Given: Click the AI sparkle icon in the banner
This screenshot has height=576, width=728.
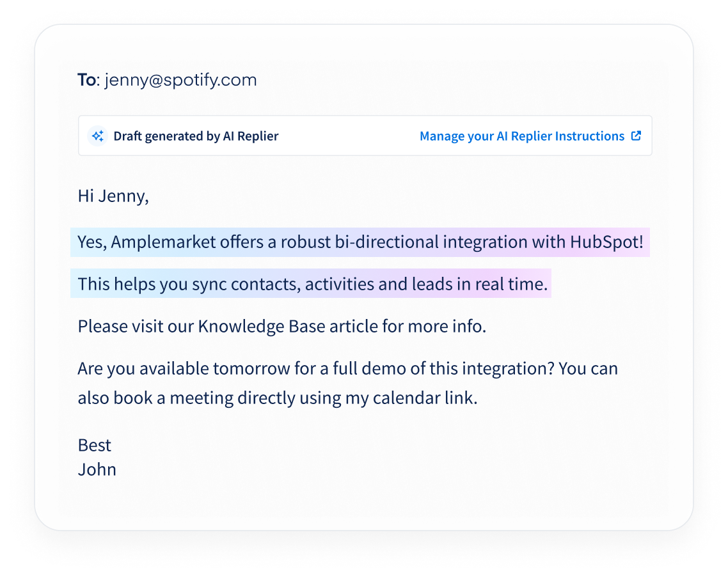Looking at the screenshot, I should [98, 136].
